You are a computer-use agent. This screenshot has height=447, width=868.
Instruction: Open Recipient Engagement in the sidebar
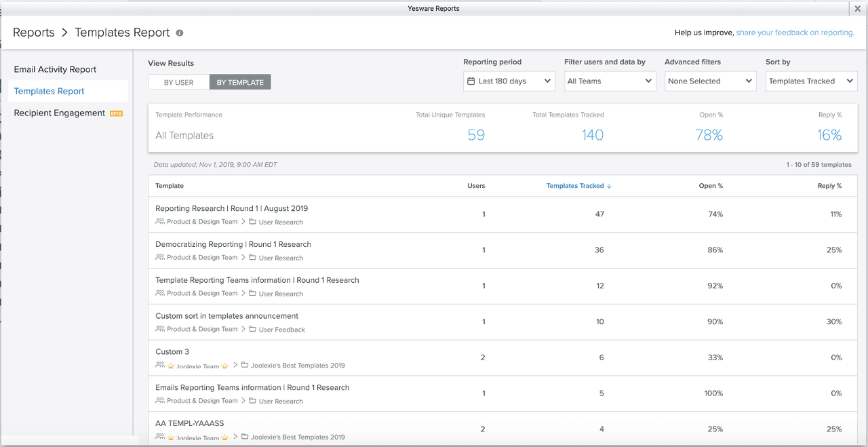coord(60,113)
